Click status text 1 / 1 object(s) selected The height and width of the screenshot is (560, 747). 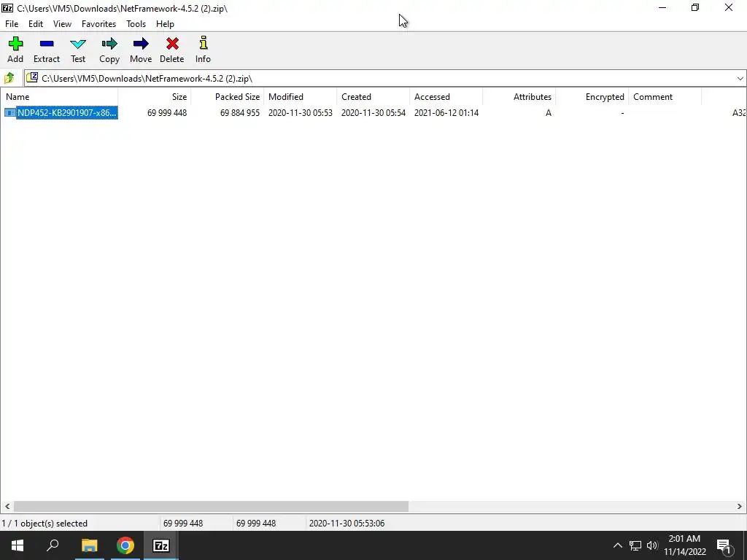(x=44, y=524)
